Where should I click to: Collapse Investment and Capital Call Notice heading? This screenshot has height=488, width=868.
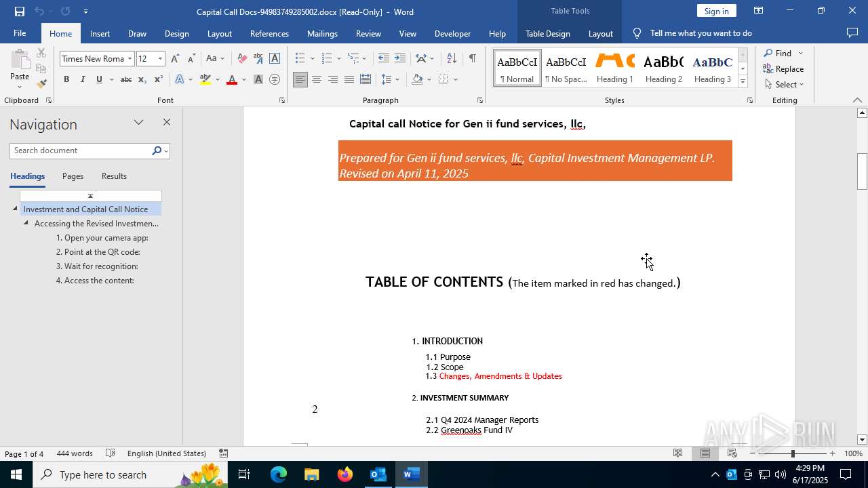[15, 209]
